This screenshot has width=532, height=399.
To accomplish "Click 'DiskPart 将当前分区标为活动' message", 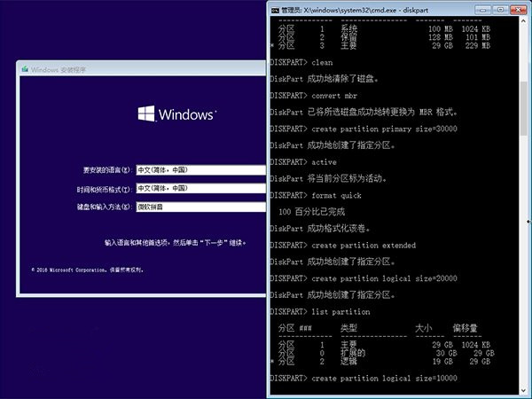I will [328, 179].
